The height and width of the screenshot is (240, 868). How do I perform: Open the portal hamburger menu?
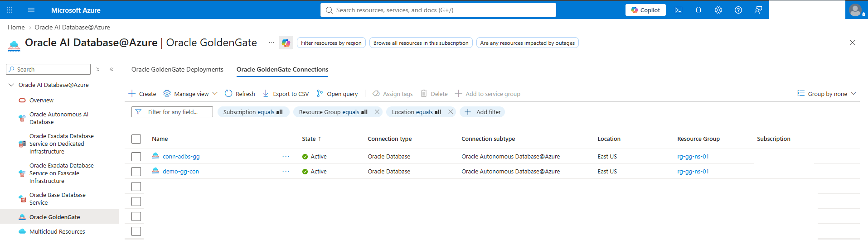coord(31,10)
